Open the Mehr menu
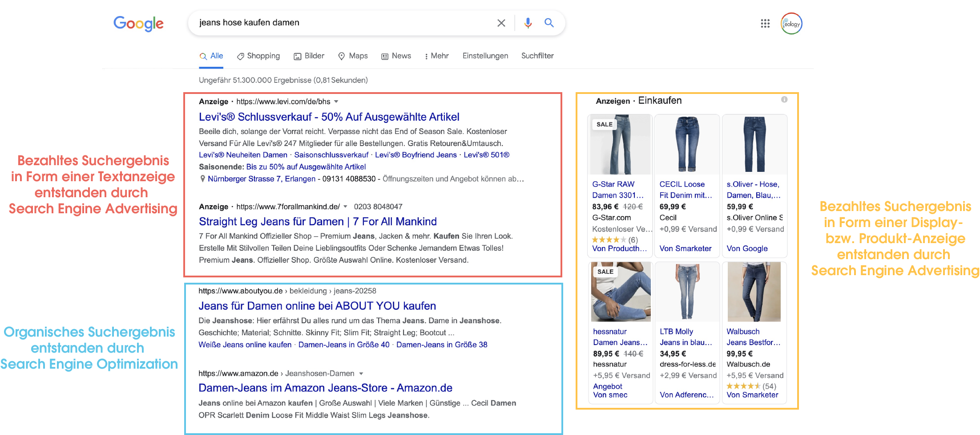980x435 pixels. coord(436,56)
